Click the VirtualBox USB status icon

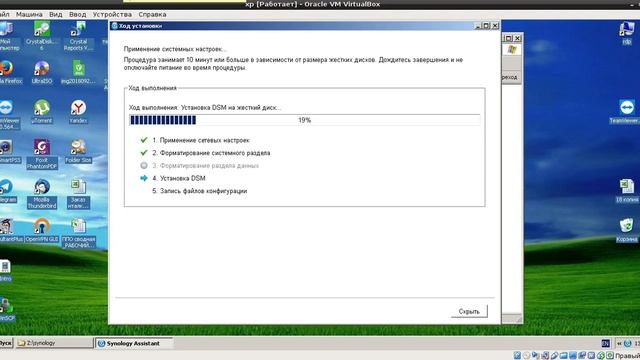[x=554, y=356]
